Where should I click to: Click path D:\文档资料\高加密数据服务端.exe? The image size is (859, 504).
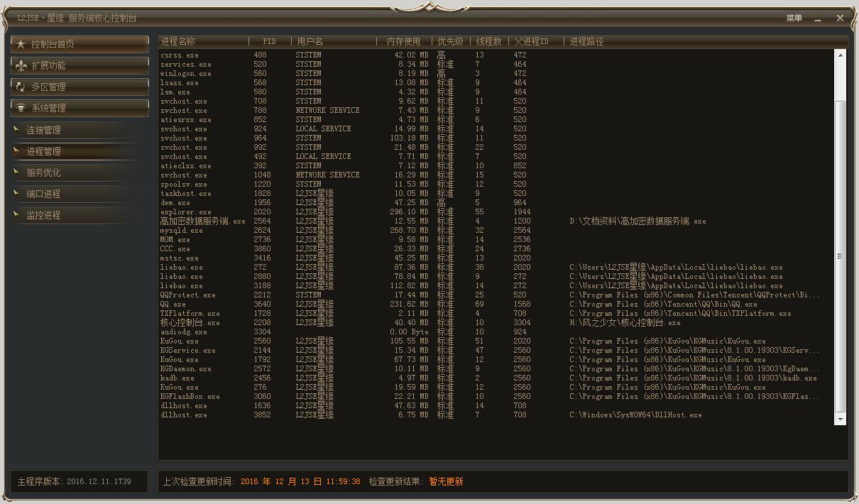(x=638, y=221)
